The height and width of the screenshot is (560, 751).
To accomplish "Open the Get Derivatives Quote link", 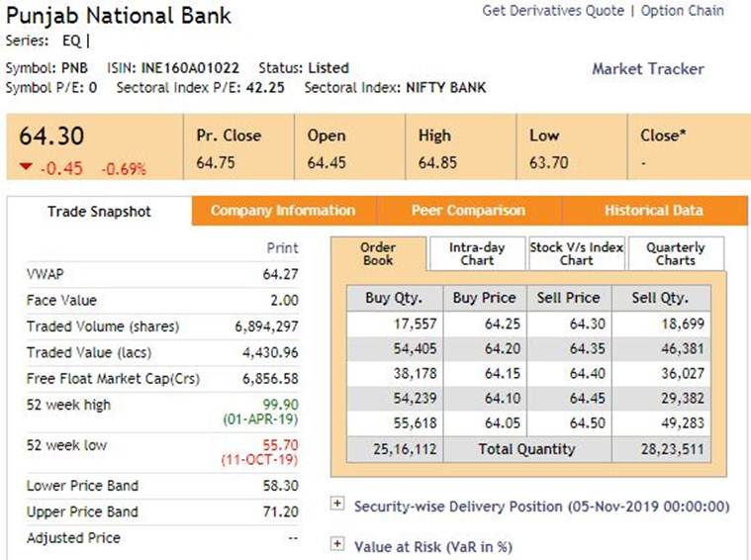I will [552, 11].
